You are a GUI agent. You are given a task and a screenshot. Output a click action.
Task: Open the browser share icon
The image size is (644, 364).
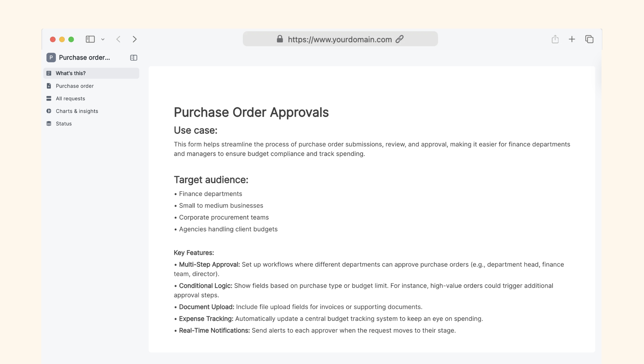[x=555, y=39]
